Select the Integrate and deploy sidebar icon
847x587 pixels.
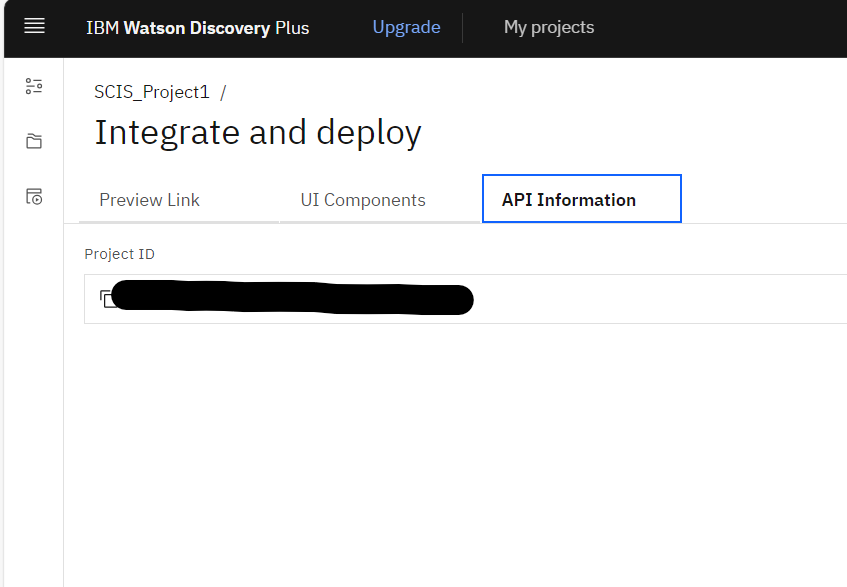coord(34,196)
